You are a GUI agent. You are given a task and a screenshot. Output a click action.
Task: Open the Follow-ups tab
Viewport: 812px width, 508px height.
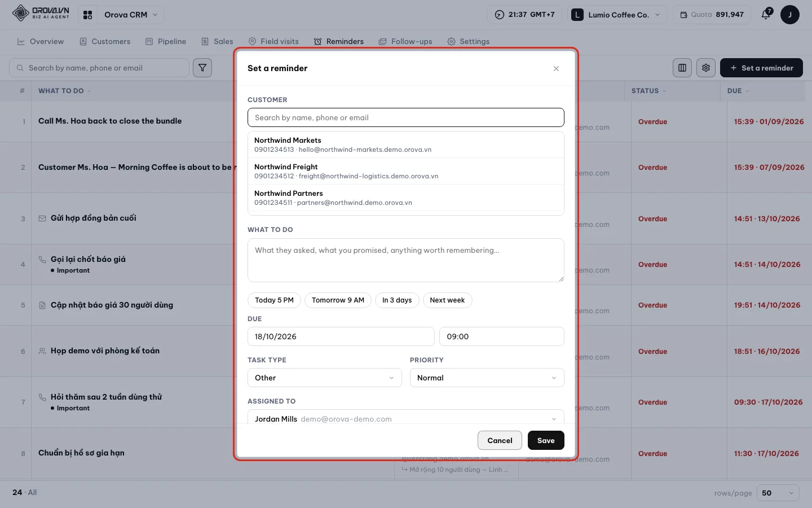(x=405, y=41)
